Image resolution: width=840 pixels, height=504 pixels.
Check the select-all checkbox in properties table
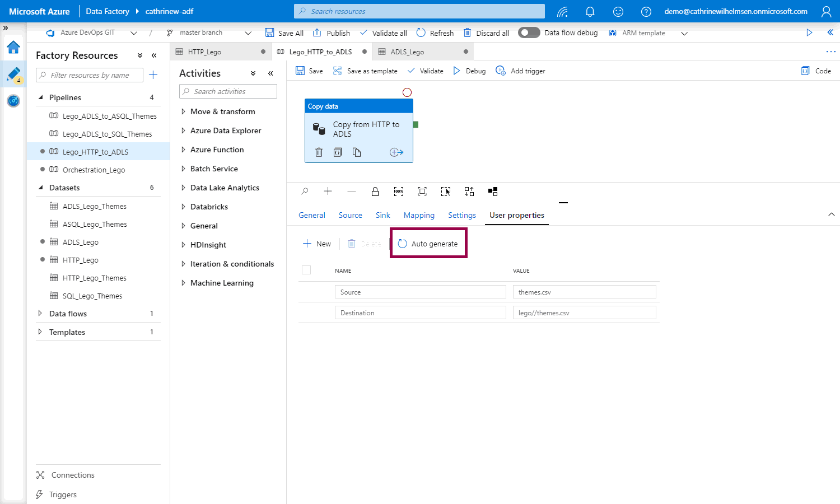(x=306, y=270)
